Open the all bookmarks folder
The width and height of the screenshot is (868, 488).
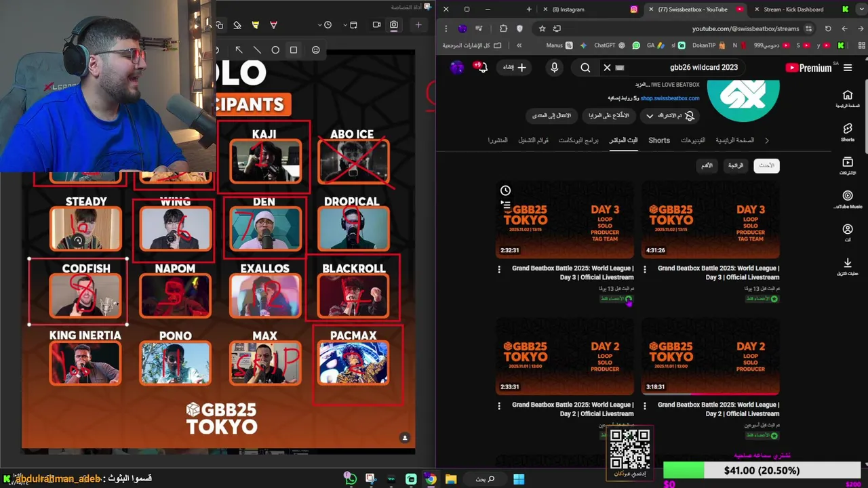coord(472,45)
